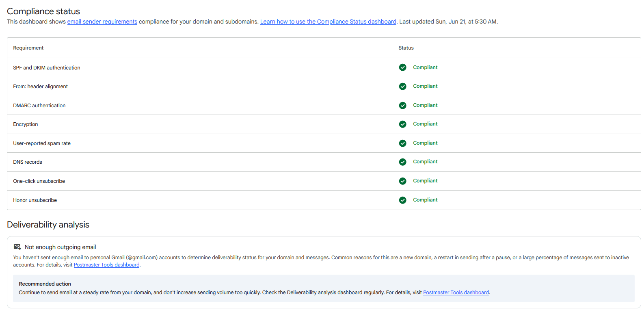
Task: Select the Honor unsubscribe requirement
Action: pyautogui.click(x=35, y=200)
